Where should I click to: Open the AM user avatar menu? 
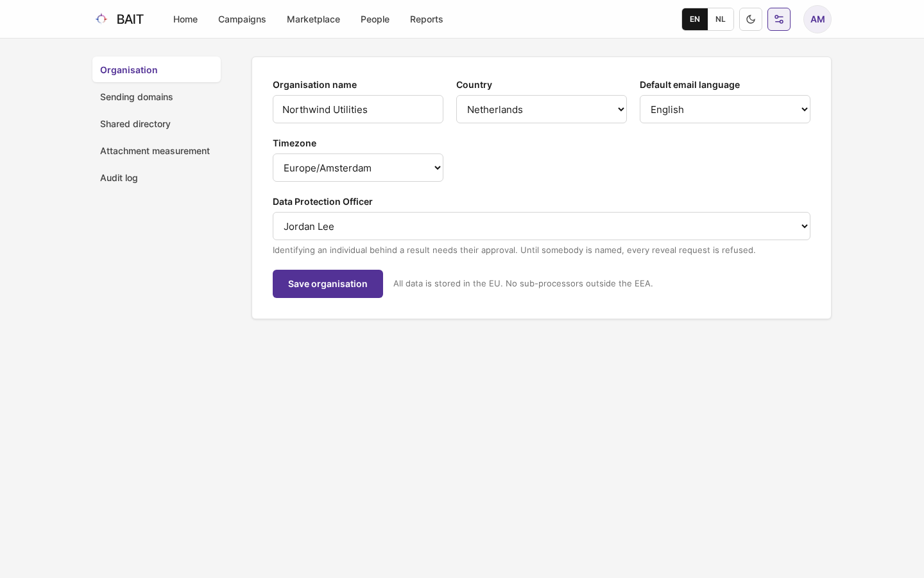[x=817, y=19]
